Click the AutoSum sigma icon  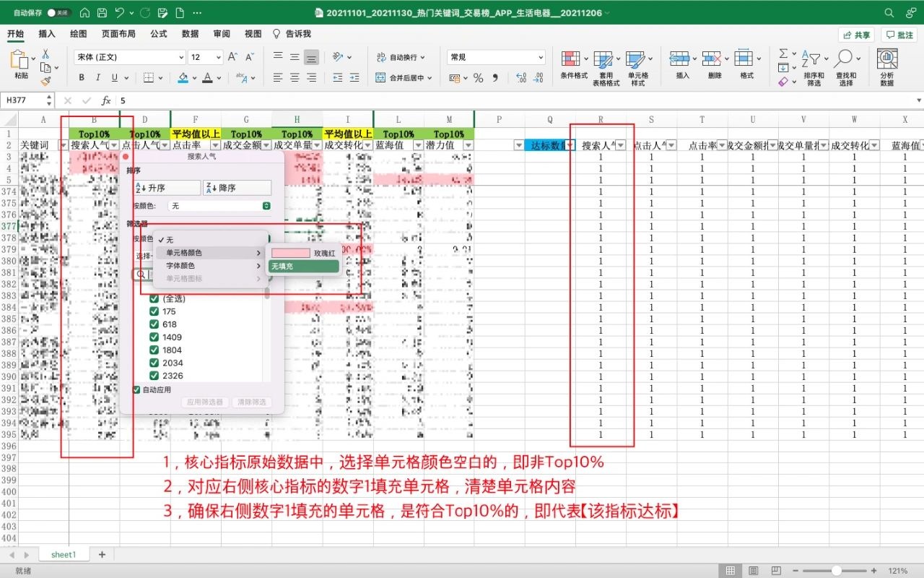coord(783,54)
